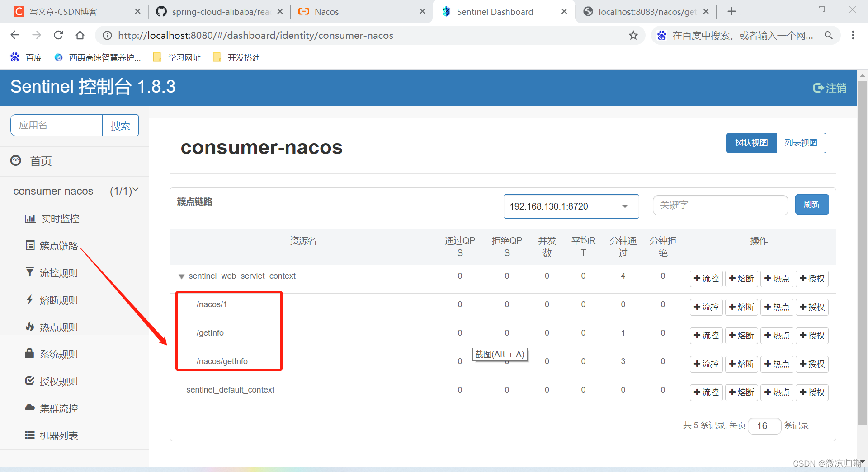Select the /nacos/getInfo resource name
This screenshot has width=868, height=472.
(x=222, y=361)
